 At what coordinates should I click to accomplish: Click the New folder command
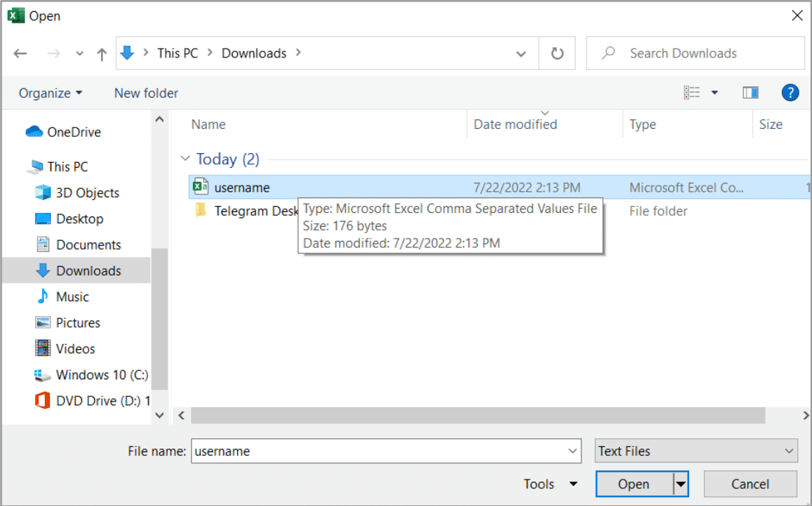145,93
